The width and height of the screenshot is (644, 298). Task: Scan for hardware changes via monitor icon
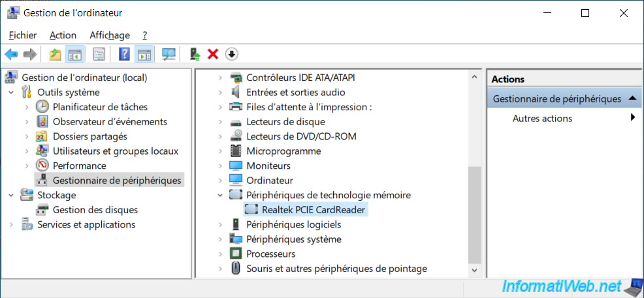pos(169,54)
